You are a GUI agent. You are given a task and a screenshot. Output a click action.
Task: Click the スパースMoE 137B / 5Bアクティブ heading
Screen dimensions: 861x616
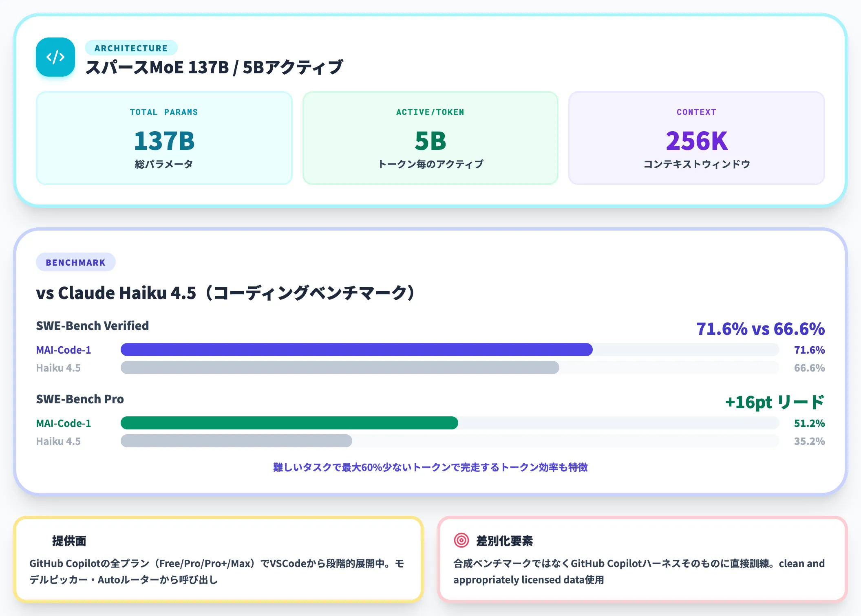(x=214, y=67)
